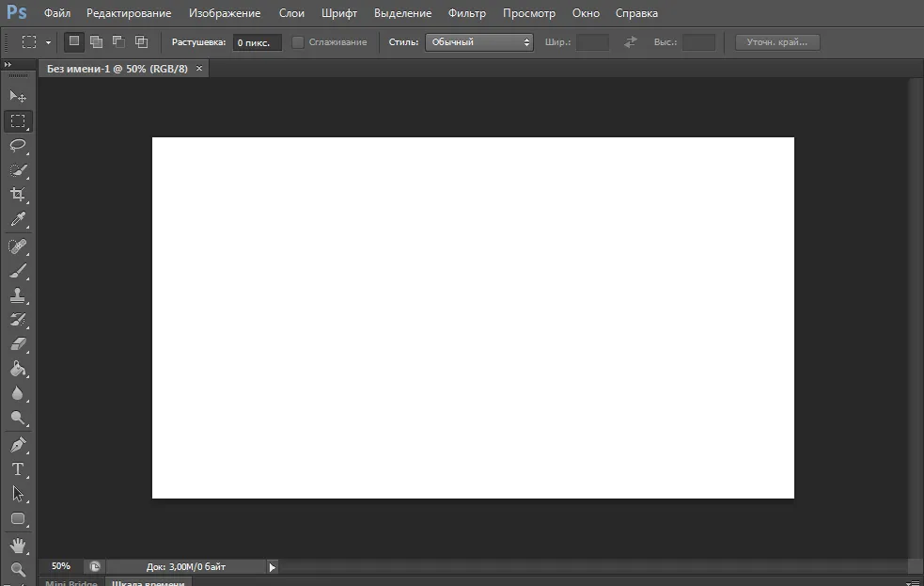Image resolution: width=924 pixels, height=586 pixels.
Task: Choose the Crop tool
Action: (18, 195)
